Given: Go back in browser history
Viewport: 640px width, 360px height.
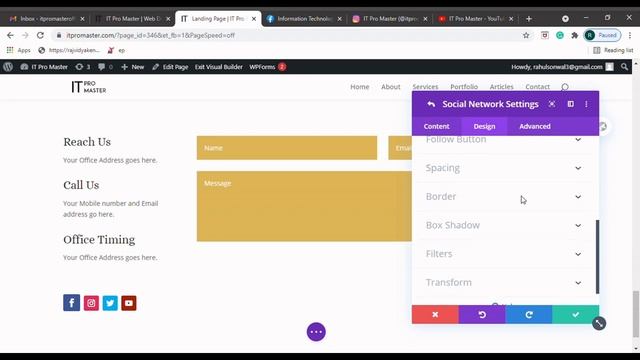Looking at the screenshot, I should pyautogui.click(x=10, y=36).
